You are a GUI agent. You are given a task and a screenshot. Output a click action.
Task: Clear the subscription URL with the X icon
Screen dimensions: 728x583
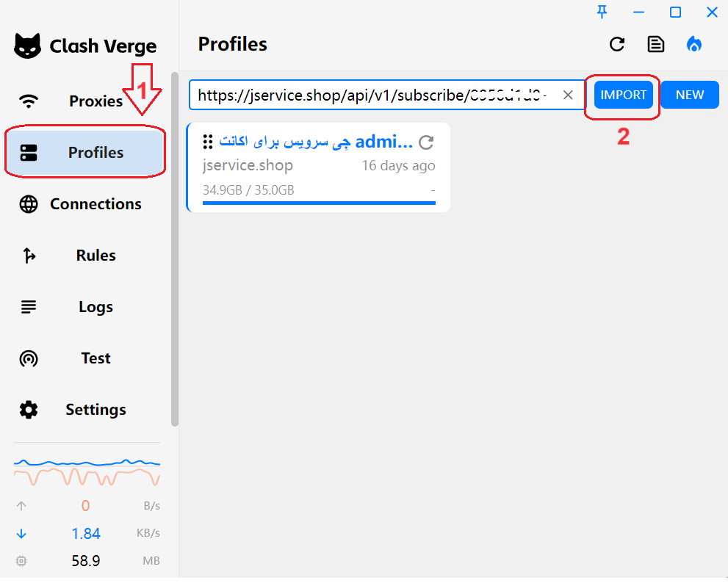[568, 95]
